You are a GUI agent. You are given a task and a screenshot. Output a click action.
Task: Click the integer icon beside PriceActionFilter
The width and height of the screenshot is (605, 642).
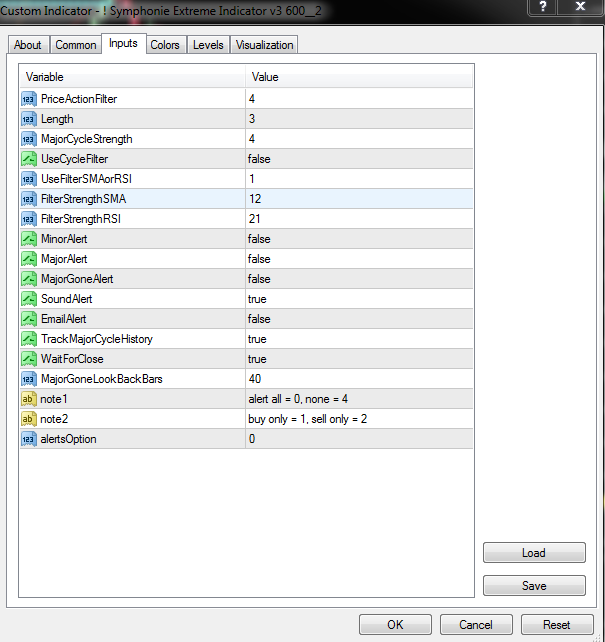pyautogui.click(x=29, y=99)
